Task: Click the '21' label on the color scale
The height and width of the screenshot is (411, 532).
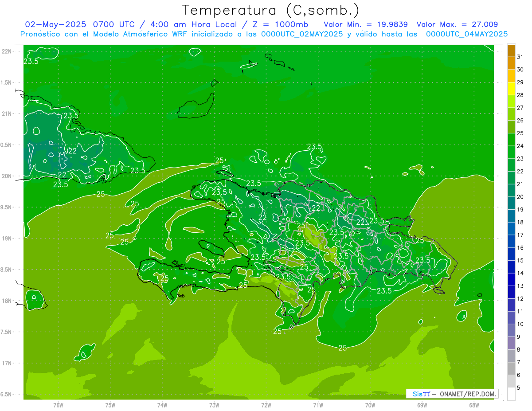Action: pyautogui.click(x=520, y=184)
